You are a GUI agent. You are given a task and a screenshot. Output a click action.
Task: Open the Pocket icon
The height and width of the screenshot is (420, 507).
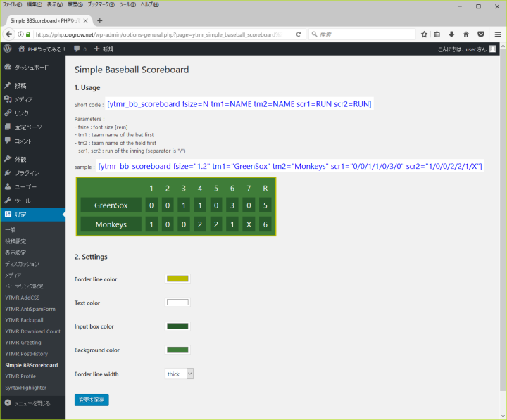(x=481, y=34)
